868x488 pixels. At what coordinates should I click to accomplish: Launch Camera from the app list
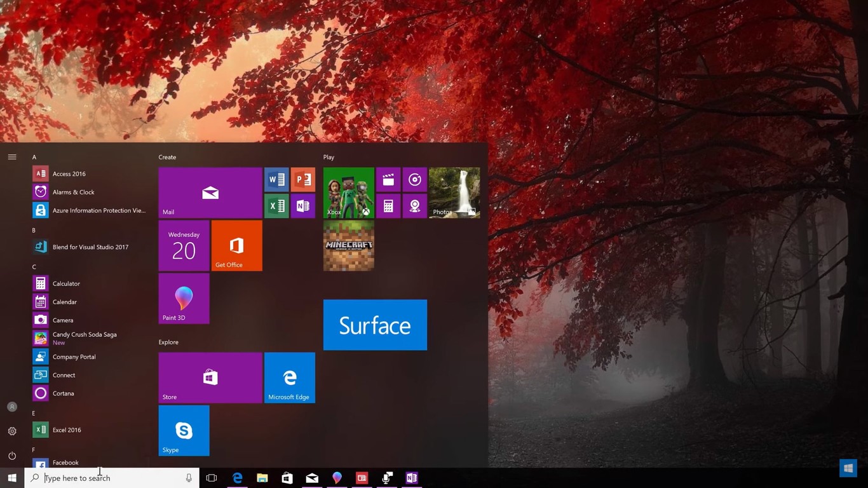coord(89,320)
